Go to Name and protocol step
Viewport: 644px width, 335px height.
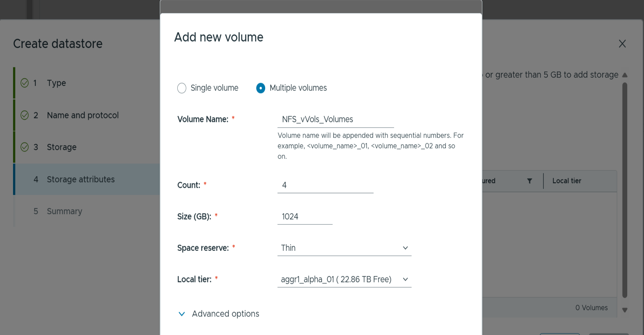click(x=83, y=115)
